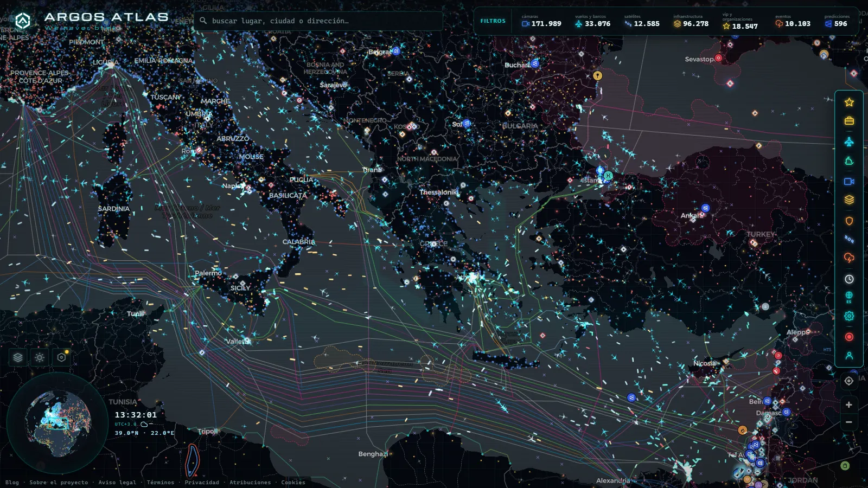
Task: Click the Palermo city label
Action: coord(208,273)
